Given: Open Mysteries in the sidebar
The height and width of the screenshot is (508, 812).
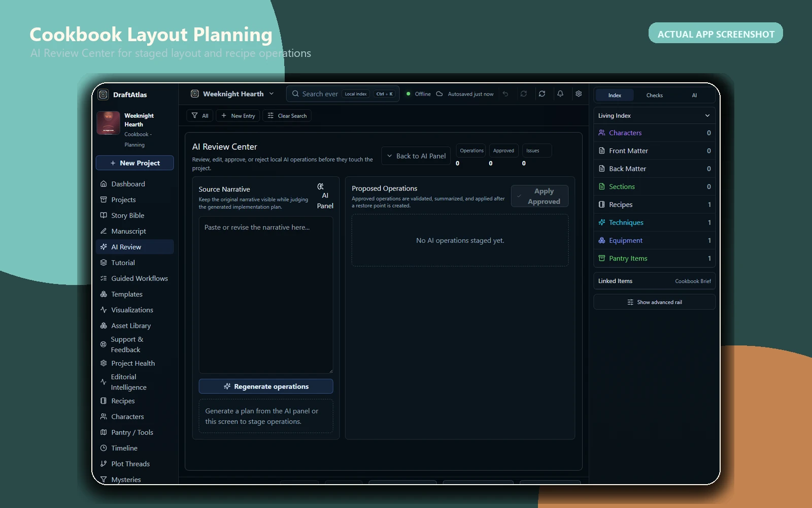Looking at the screenshot, I should [x=134, y=480].
